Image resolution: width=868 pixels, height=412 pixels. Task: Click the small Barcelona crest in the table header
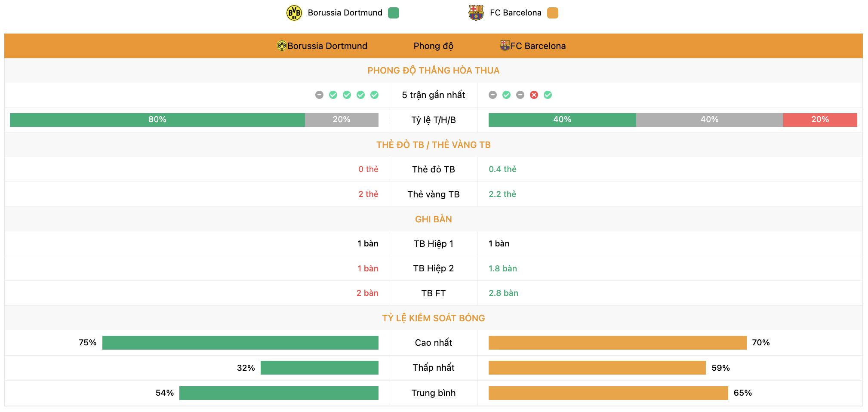tap(505, 46)
